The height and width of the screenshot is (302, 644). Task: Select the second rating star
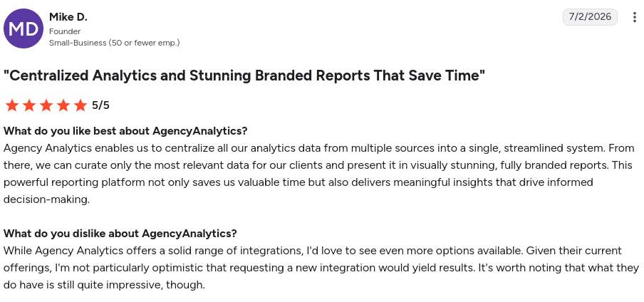(x=29, y=105)
